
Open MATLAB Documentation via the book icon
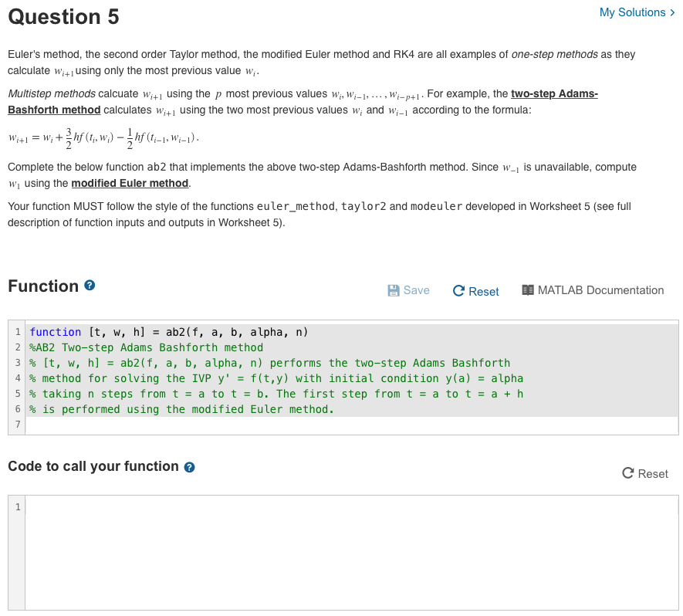(x=528, y=290)
